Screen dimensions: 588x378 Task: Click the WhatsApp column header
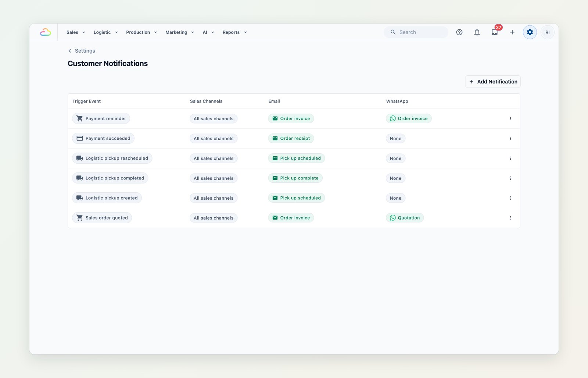(x=397, y=101)
